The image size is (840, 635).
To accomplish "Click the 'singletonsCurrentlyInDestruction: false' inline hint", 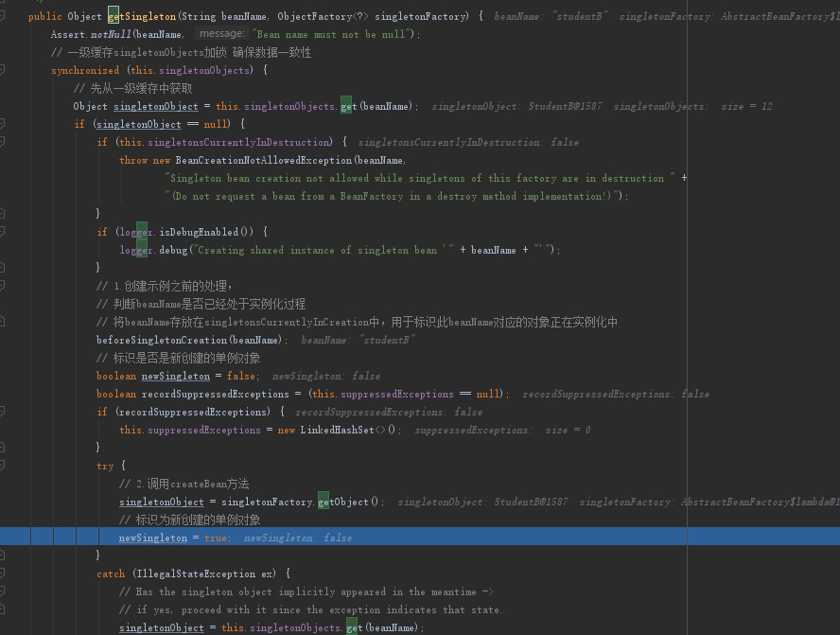I will [468, 142].
